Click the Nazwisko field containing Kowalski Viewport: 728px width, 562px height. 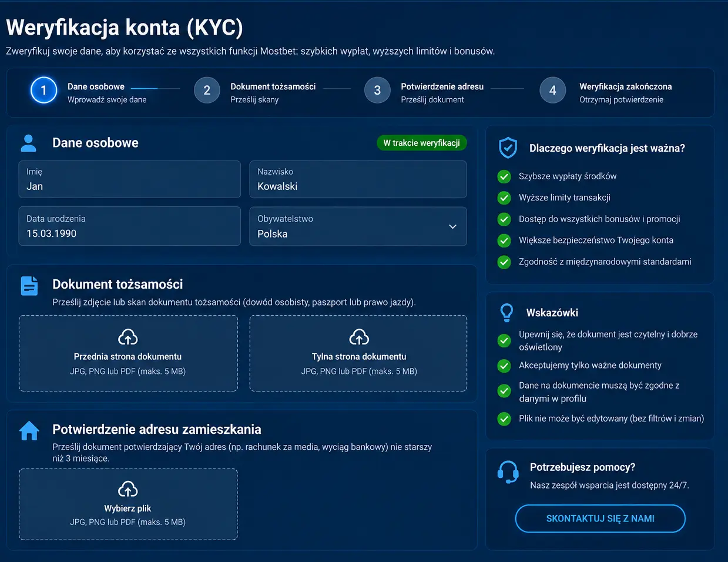[x=358, y=179]
